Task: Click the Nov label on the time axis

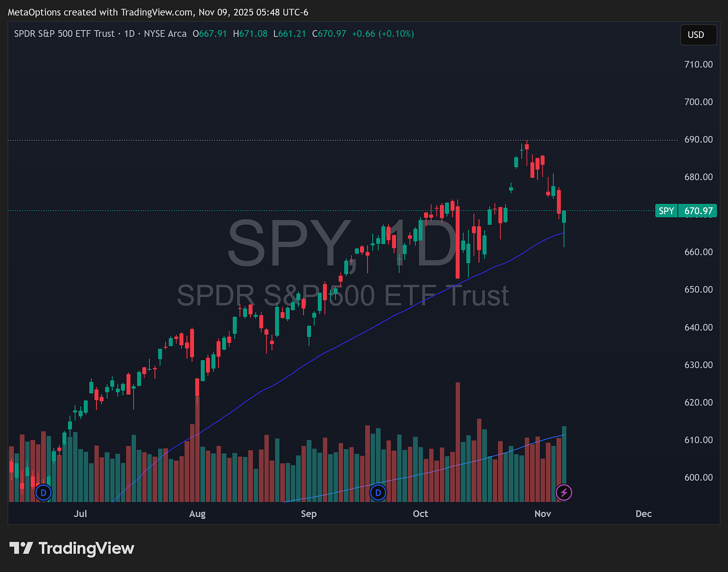Action: click(x=542, y=514)
